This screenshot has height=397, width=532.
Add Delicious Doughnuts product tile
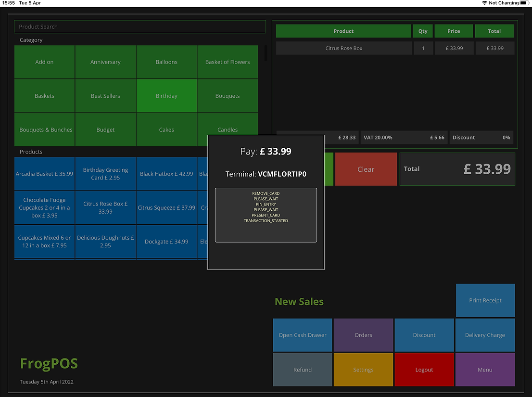(105, 242)
